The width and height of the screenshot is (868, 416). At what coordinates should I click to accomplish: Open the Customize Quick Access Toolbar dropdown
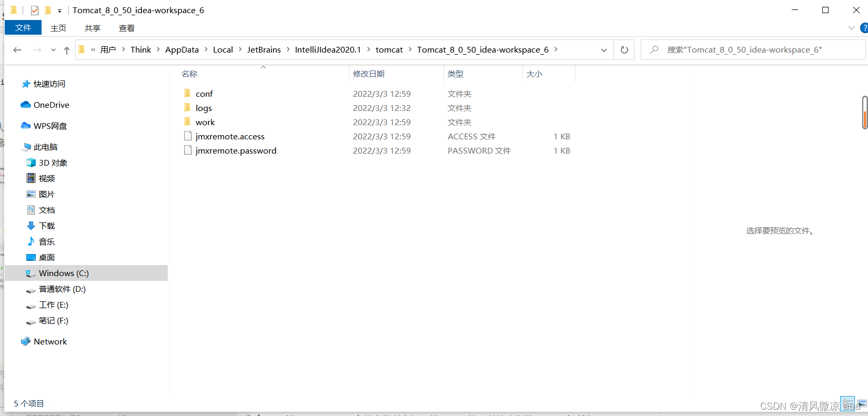coord(59,11)
